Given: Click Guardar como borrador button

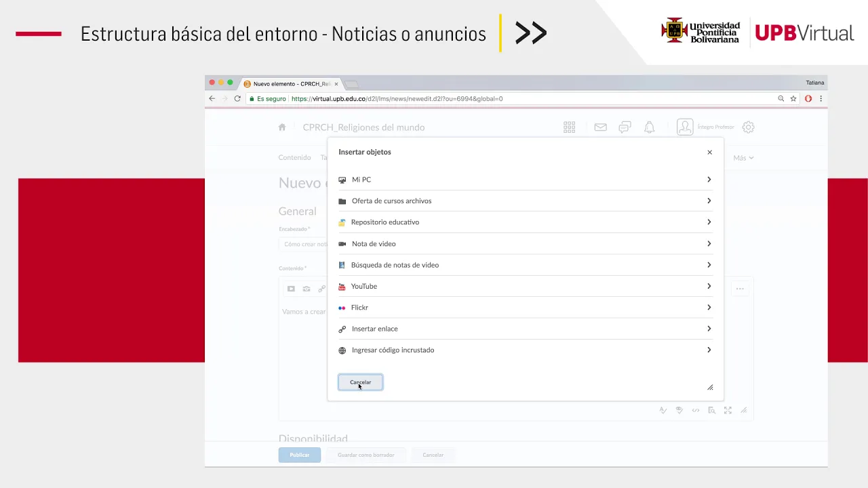Looking at the screenshot, I should point(366,455).
